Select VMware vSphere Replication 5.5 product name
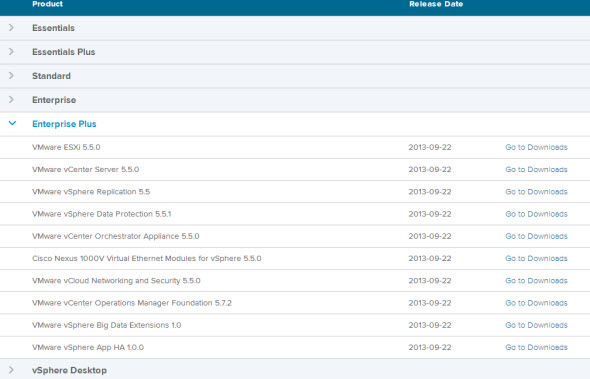The width and height of the screenshot is (590, 379). 91,192
